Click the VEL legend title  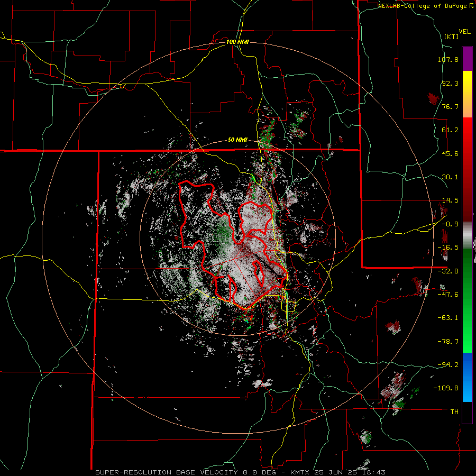coord(464,32)
